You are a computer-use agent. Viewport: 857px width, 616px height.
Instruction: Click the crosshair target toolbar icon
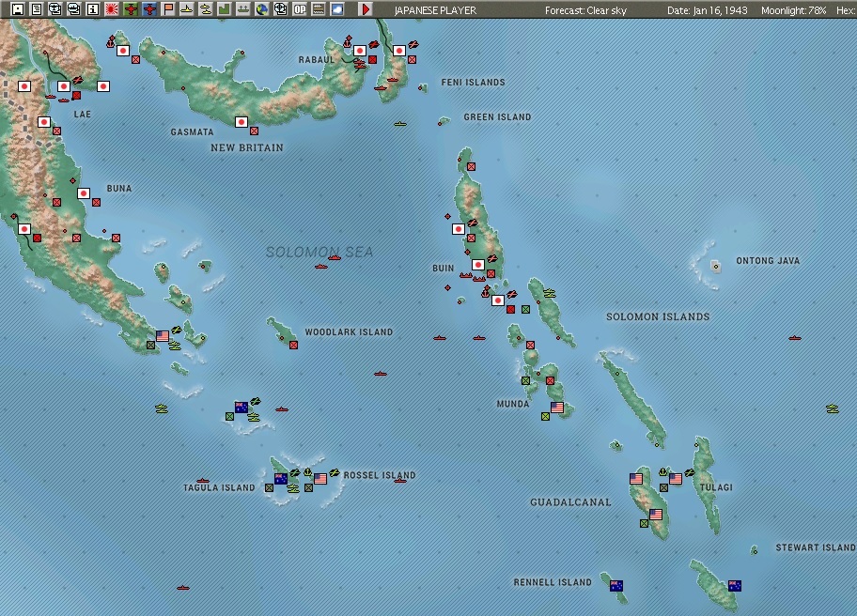pos(280,8)
